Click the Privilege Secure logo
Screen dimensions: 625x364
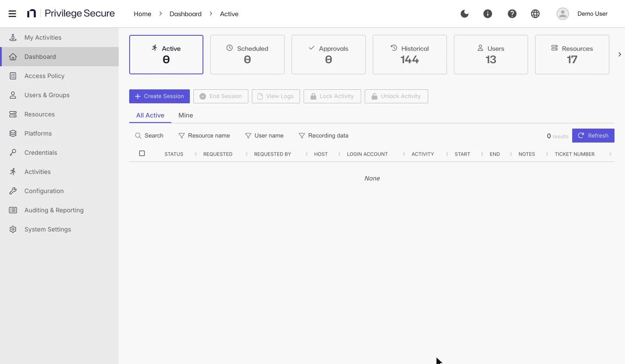point(71,14)
